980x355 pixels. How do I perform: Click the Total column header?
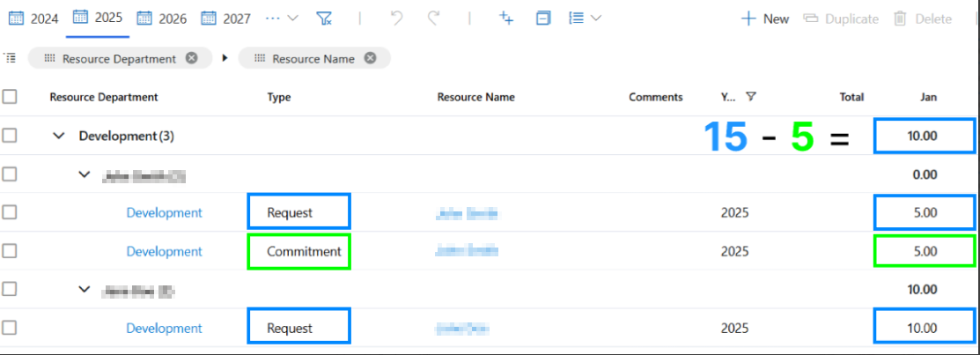(x=851, y=97)
